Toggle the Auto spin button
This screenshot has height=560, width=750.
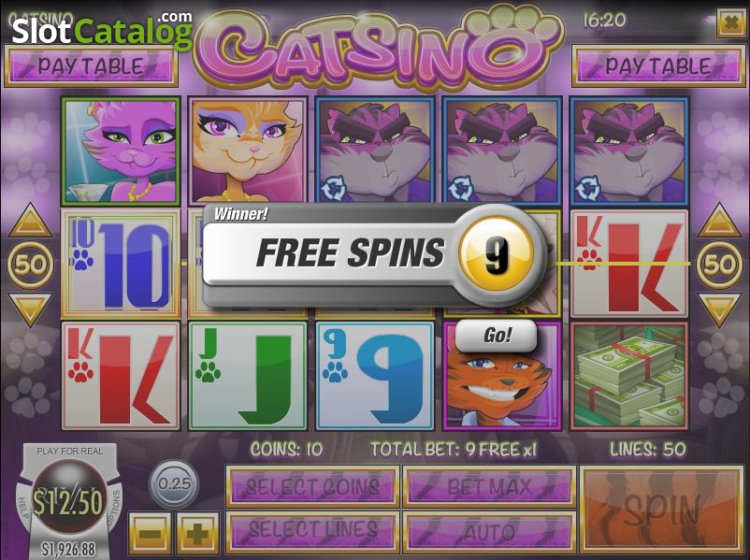489,530
